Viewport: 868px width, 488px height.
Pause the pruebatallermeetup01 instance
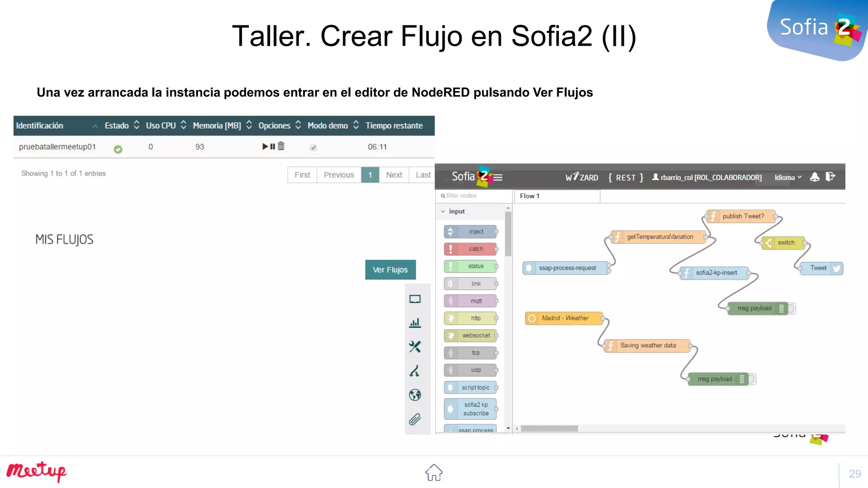(x=273, y=147)
